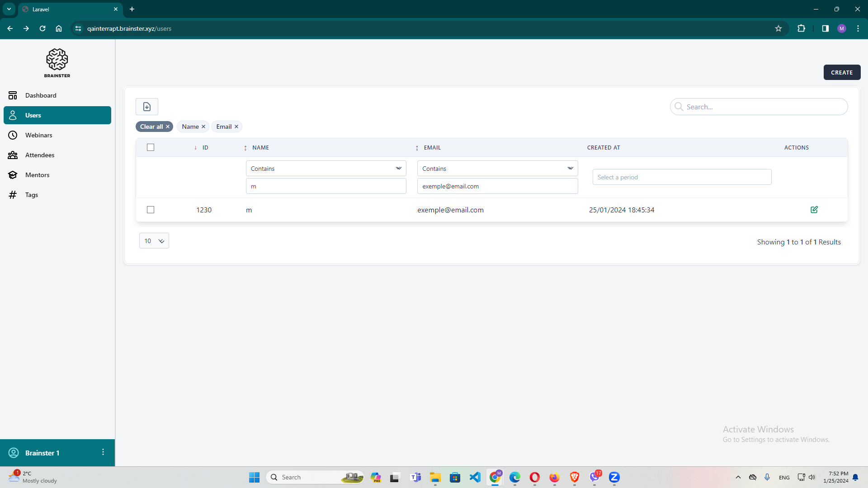The image size is (868, 488).
Task: Sort by the NAME column header
Action: click(x=260, y=148)
